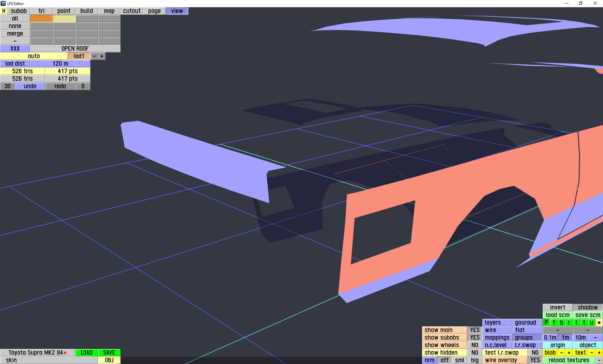Click the H hide-interface button
Image resolution: width=603 pixels, height=364 pixels.
4,11
